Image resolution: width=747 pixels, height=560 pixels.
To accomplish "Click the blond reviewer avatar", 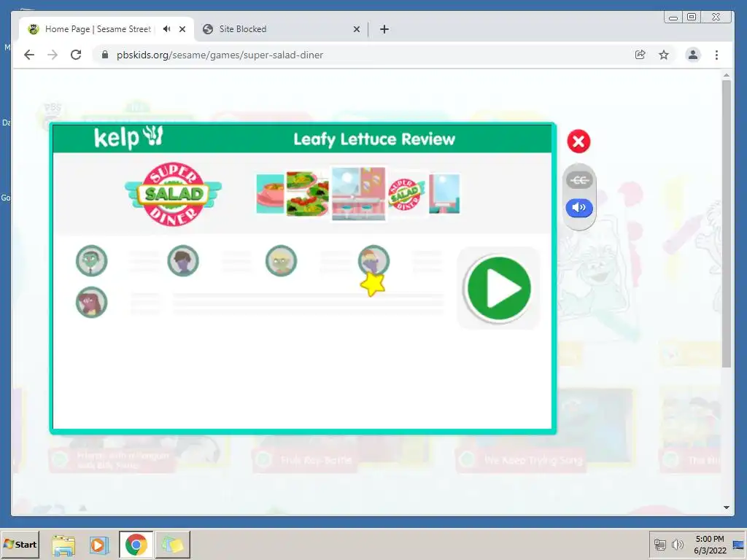I will pos(281,260).
